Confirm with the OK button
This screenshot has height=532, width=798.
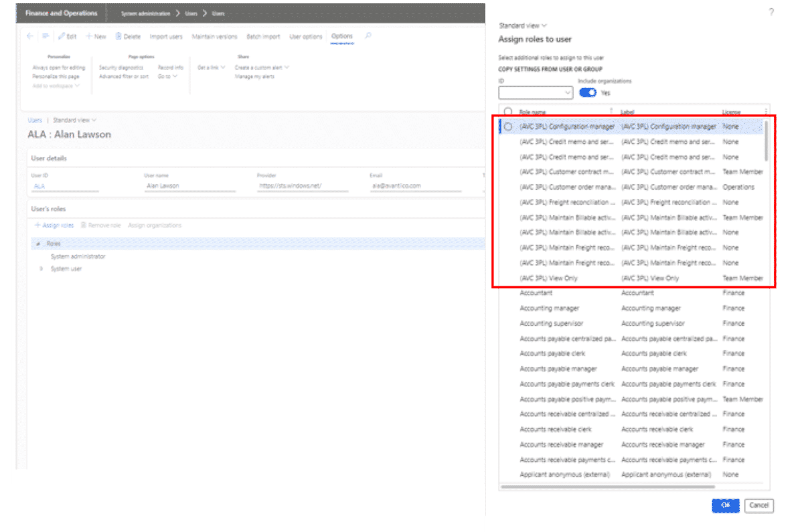(x=725, y=505)
